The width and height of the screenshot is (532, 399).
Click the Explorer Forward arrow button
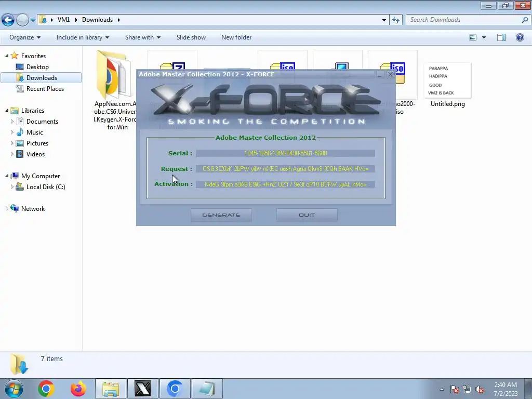pos(23,20)
